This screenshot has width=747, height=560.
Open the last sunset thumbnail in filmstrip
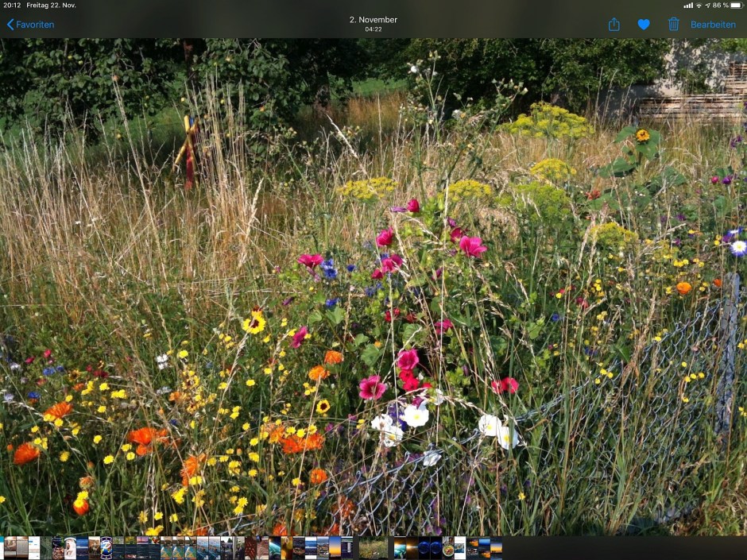click(496, 548)
